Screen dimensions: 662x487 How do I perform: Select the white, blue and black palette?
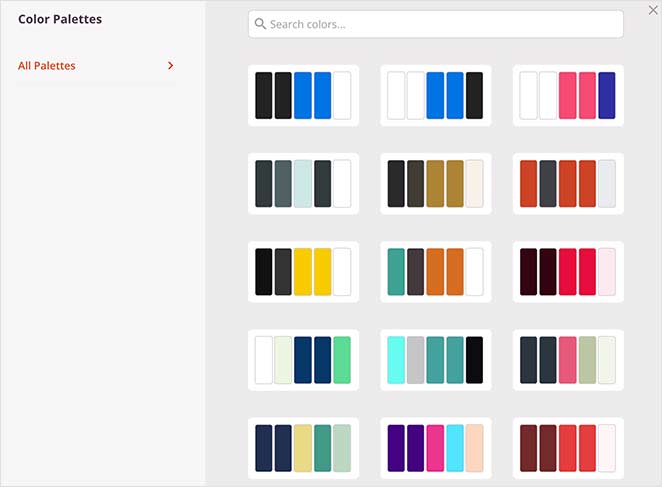coord(435,96)
